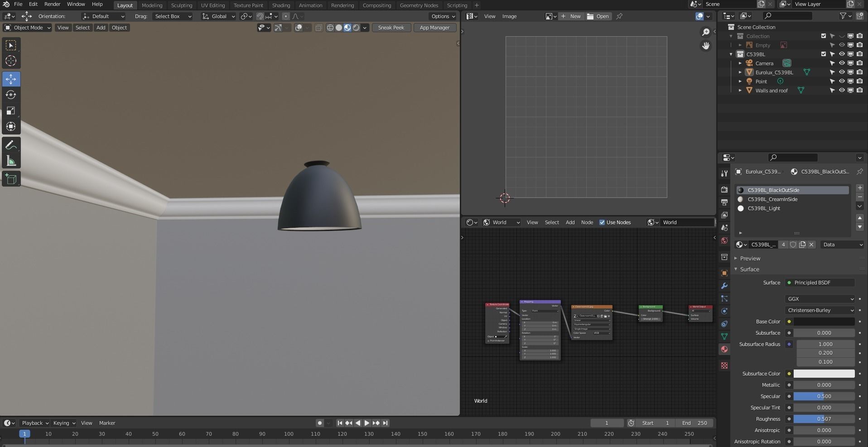Viewport: 868px width, 447px height.
Task: Switch to the Geometry Nodes workspace tab
Action: coord(419,5)
